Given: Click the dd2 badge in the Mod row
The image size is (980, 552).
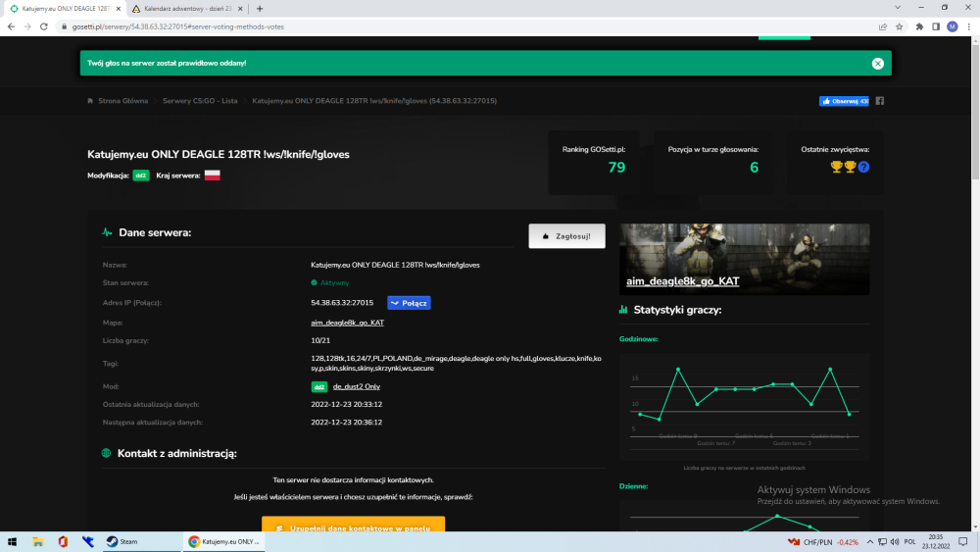Looking at the screenshot, I should [x=319, y=387].
